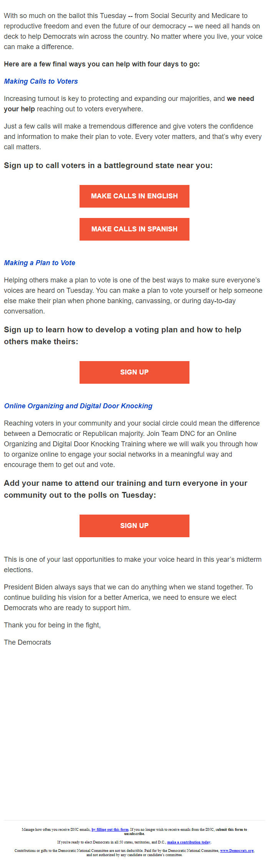The height and width of the screenshot is (868, 269).
Task: Click 'The Democrats' signature line
Action: point(27,642)
